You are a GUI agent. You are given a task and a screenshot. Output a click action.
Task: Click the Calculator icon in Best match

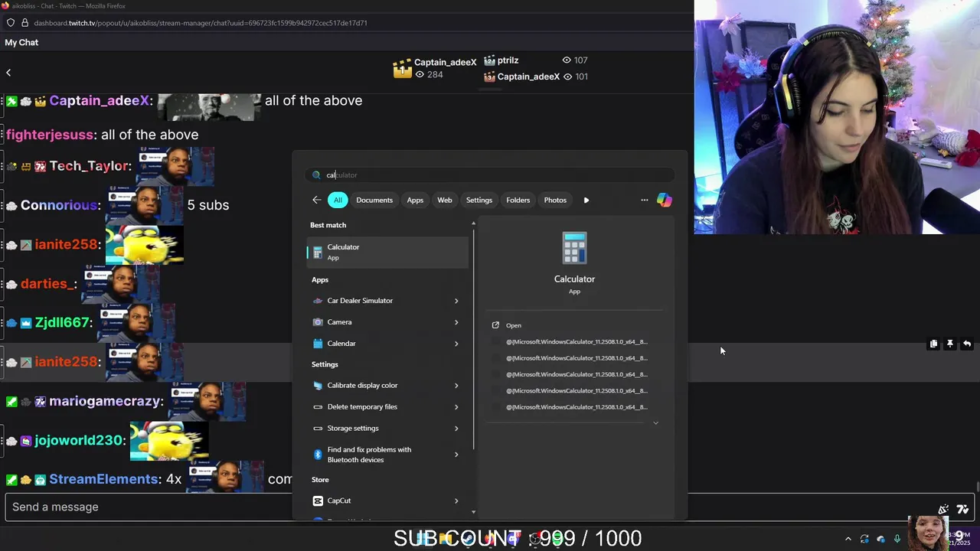pos(318,253)
